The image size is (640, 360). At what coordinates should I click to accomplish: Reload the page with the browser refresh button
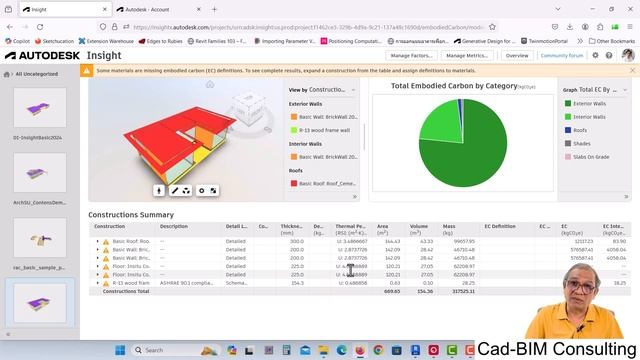pos(40,27)
